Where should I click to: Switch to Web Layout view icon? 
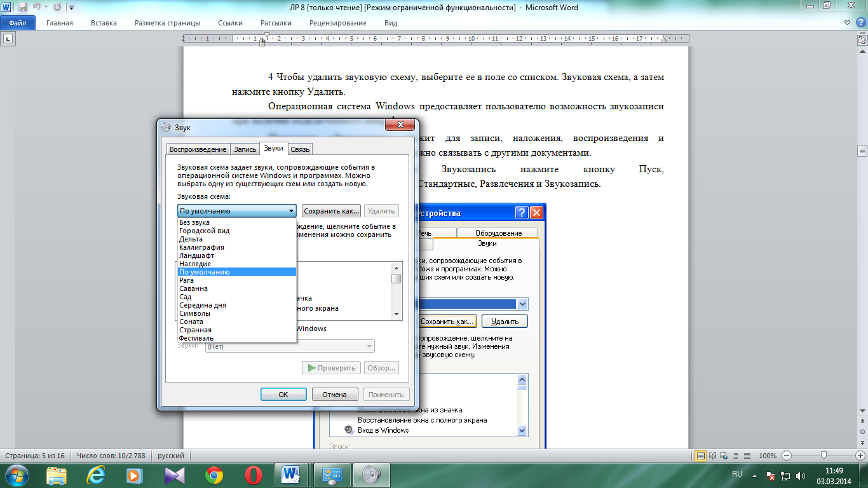pyautogui.click(x=723, y=456)
